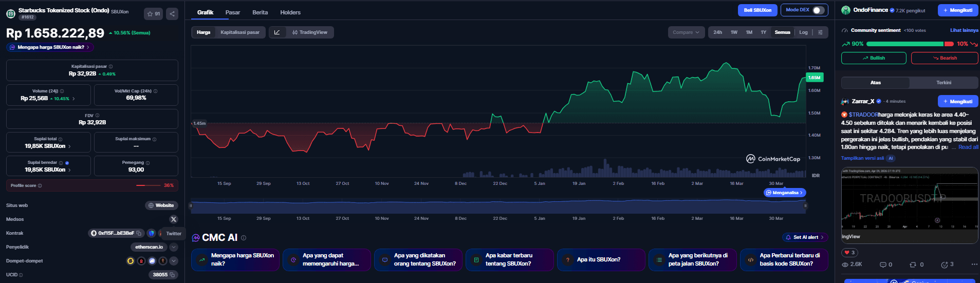Image resolution: width=980 pixels, height=283 pixels.
Task: Click the second red wallet icon
Action: 141,261
